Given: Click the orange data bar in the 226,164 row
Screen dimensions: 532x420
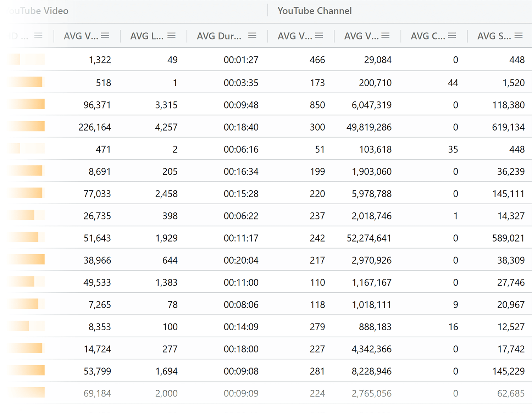Looking at the screenshot, I should point(27,126).
